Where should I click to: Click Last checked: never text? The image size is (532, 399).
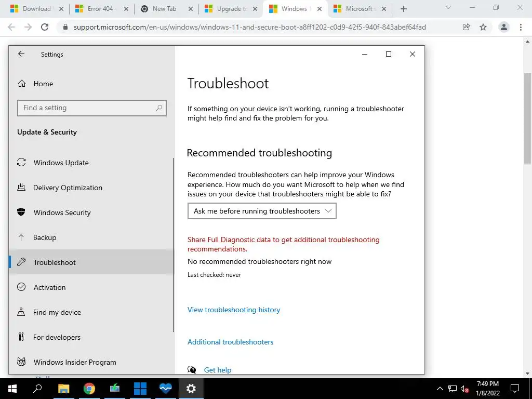(214, 275)
